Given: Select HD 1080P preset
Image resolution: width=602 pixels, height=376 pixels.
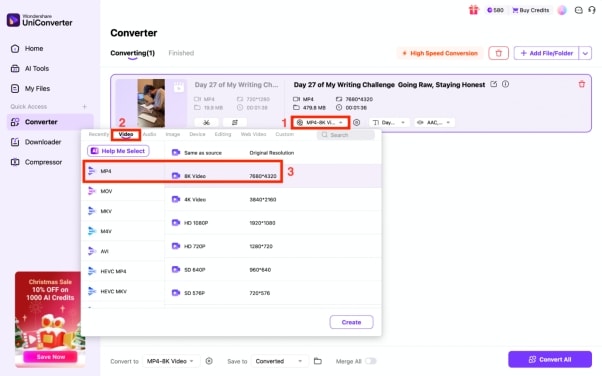Looking at the screenshot, I should (273, 223).
